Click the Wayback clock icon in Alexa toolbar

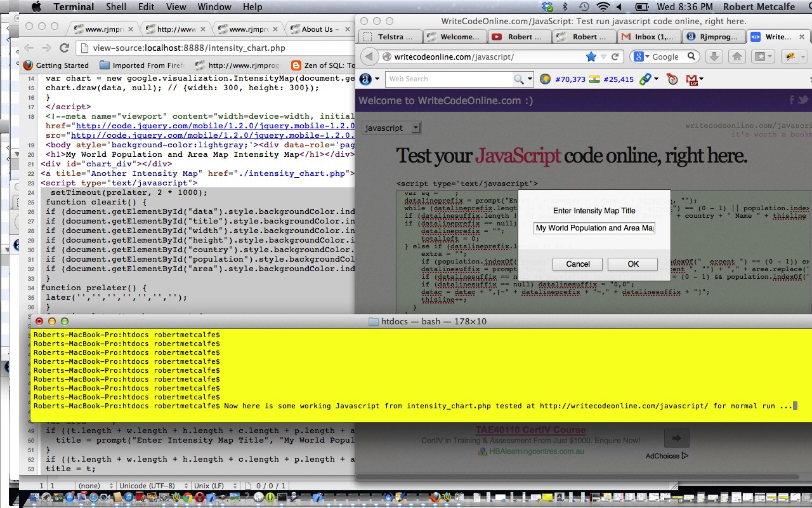point(672,79)
